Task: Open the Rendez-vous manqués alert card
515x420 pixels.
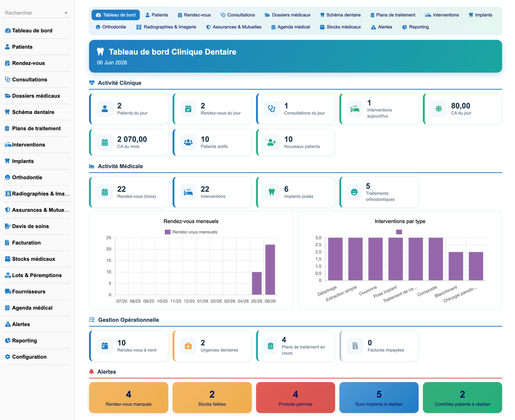Action: click(x=129, y=397)
